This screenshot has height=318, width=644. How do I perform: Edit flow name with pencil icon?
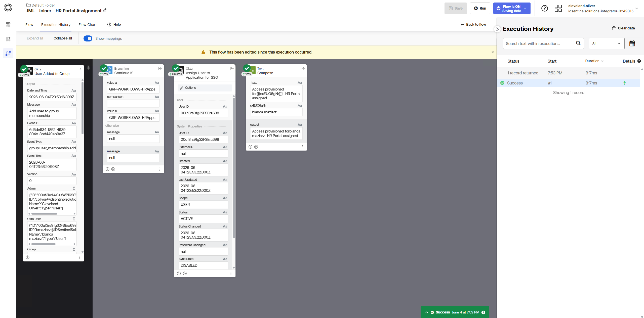[x=105, y=10]
